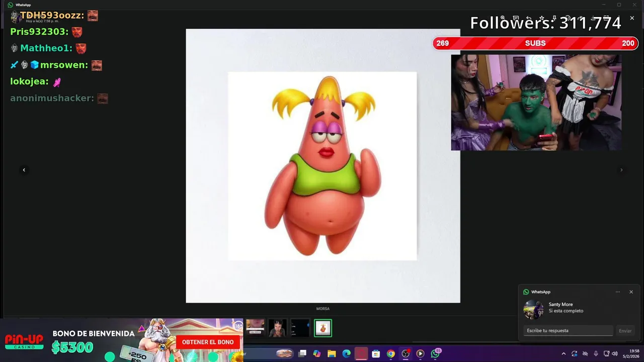Open the notification's three-dot options menu

coord(618,292)
